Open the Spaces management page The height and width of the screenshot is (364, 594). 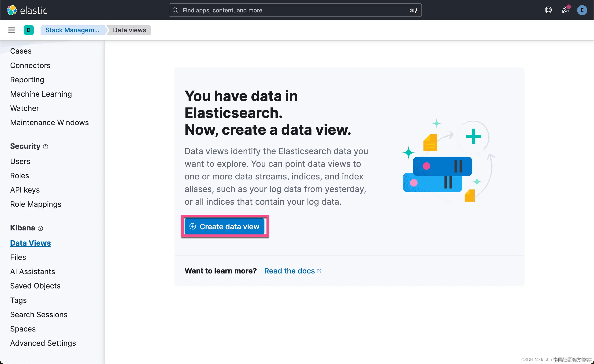pos(23,329)
